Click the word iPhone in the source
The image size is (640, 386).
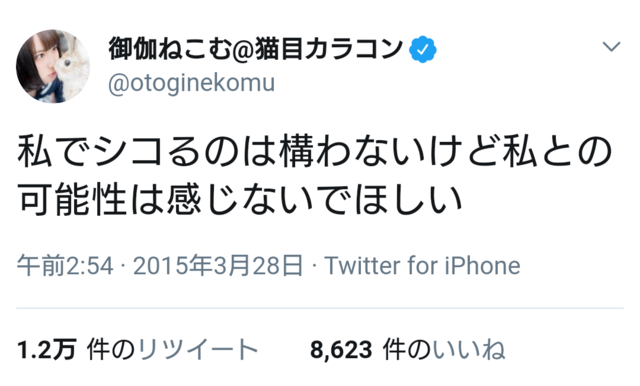point(483,266)
